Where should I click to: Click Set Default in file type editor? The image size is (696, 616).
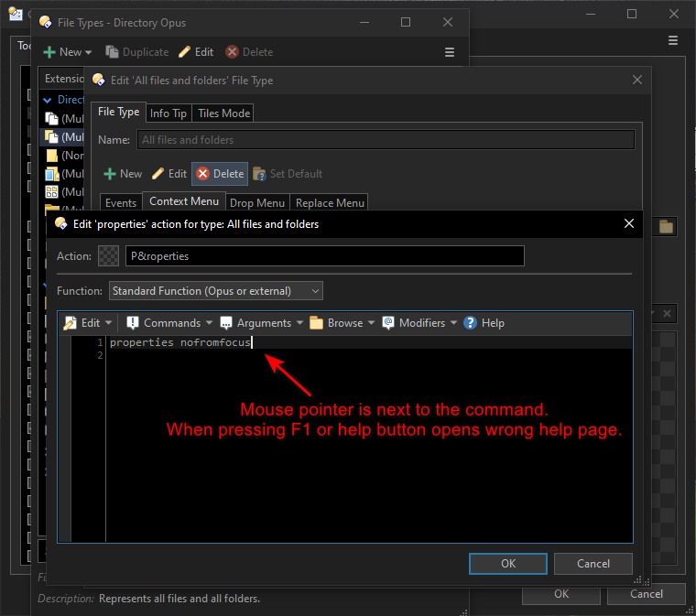coord(288,174)
